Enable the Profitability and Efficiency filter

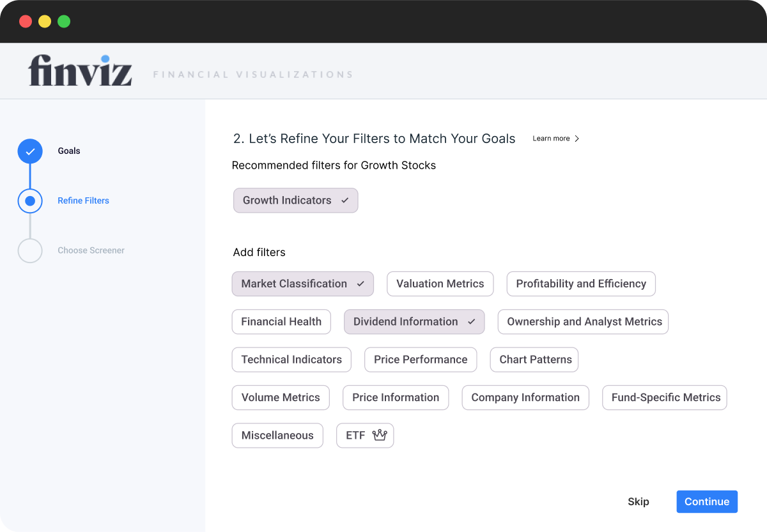click(x=580, y=284)
